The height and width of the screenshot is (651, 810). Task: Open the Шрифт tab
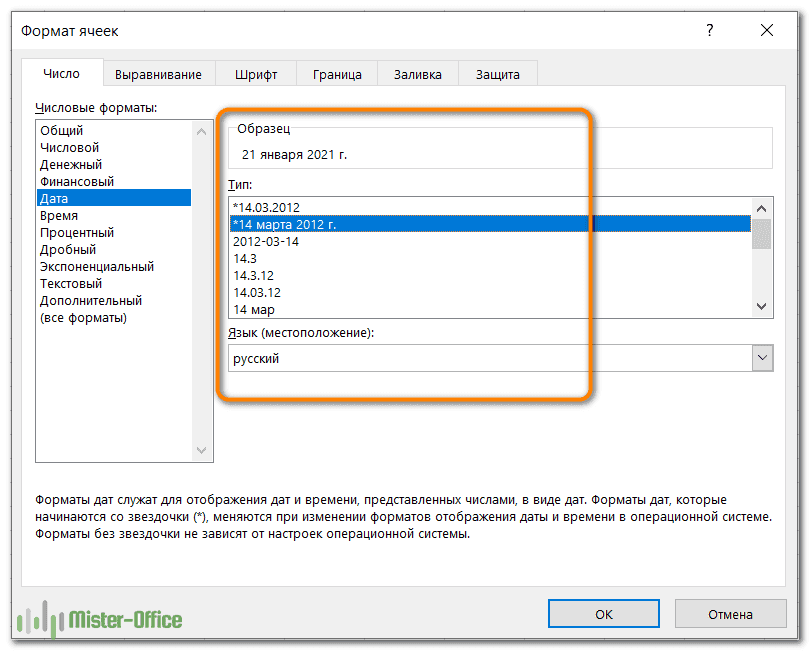(256, 74)
